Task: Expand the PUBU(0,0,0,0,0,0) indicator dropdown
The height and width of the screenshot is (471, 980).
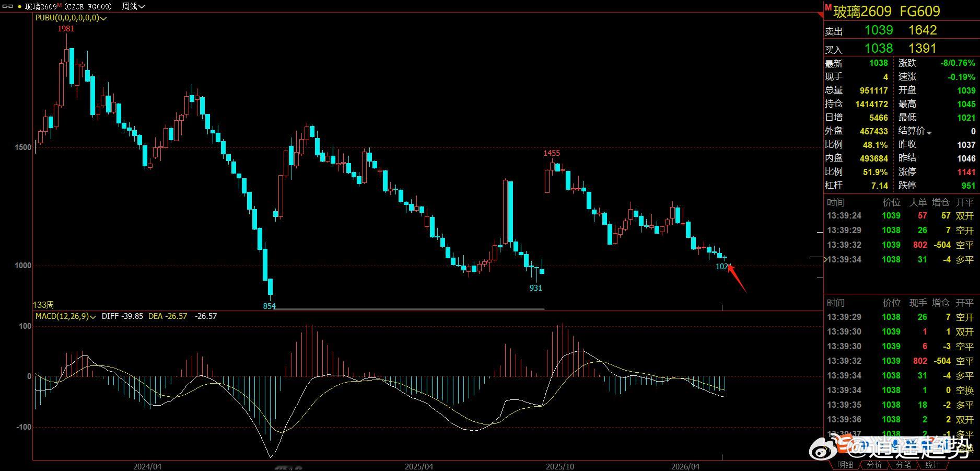Action: click(x=103, y=18)
